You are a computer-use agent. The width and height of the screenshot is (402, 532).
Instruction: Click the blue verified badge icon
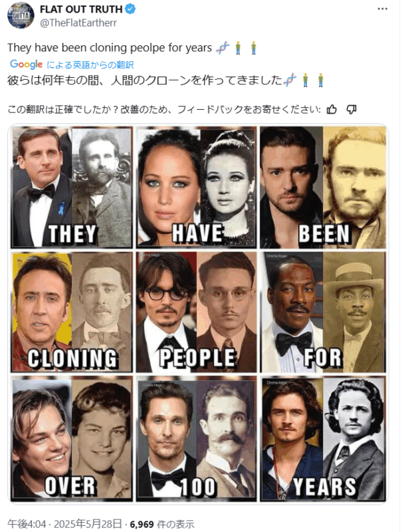click(x=130, y=9)
